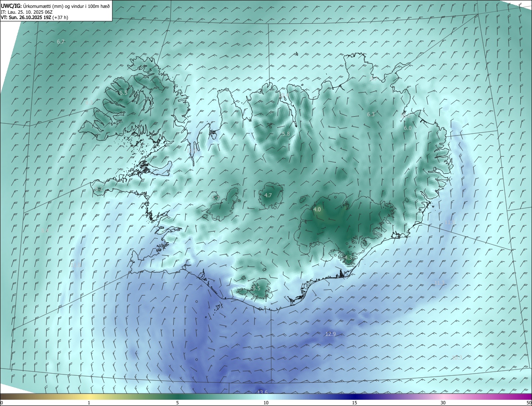Screen dimensions: 532x406
Task: Click the 5.8 value in north-central Iceland
Action: pos(286,134)
